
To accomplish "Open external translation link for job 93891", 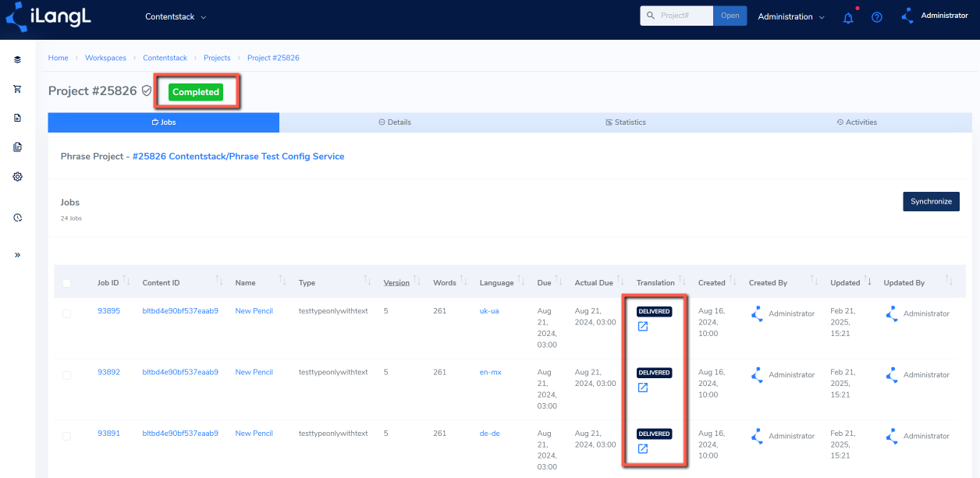I will coord(643,448).
